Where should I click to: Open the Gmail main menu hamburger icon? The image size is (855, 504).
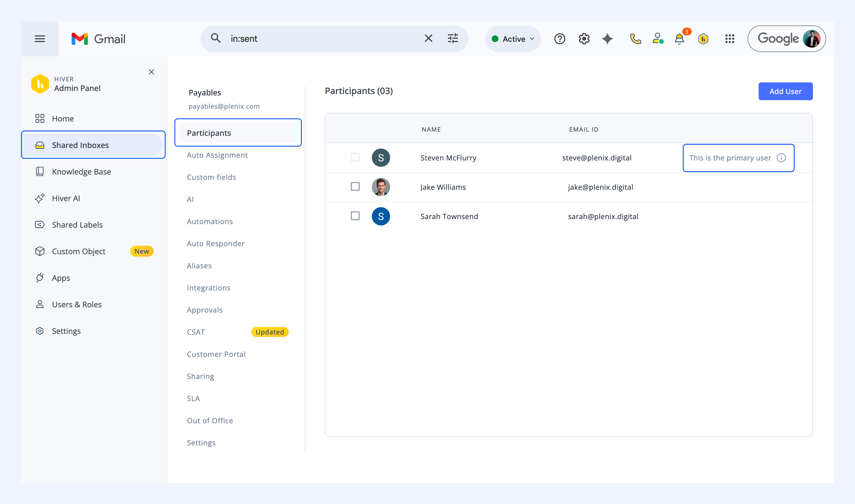tap(40, 39)
